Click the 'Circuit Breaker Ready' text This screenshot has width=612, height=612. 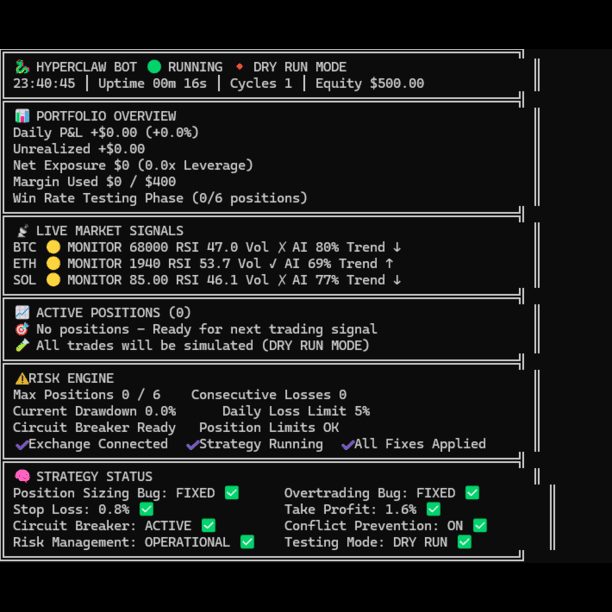[x=94, y=427]
